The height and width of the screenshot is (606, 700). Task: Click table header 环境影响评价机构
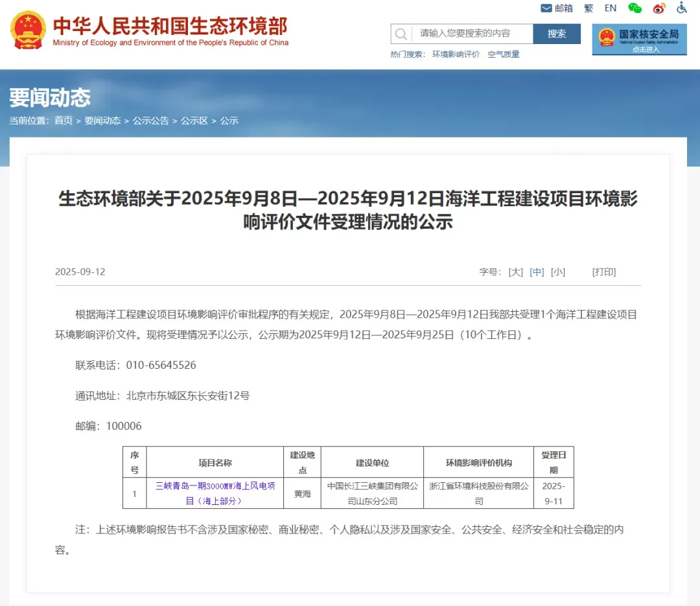pyautogui.click(x=478, y=463)
